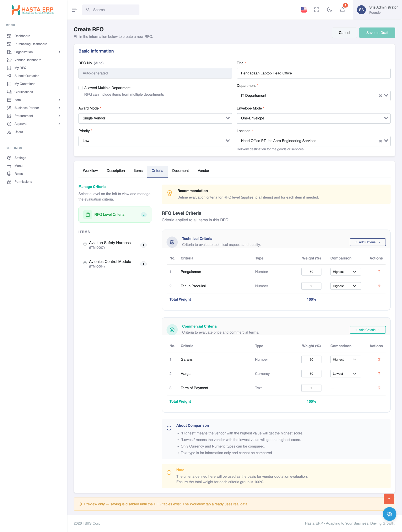Delete the Harga criteria row

click(x=379, y=373)
